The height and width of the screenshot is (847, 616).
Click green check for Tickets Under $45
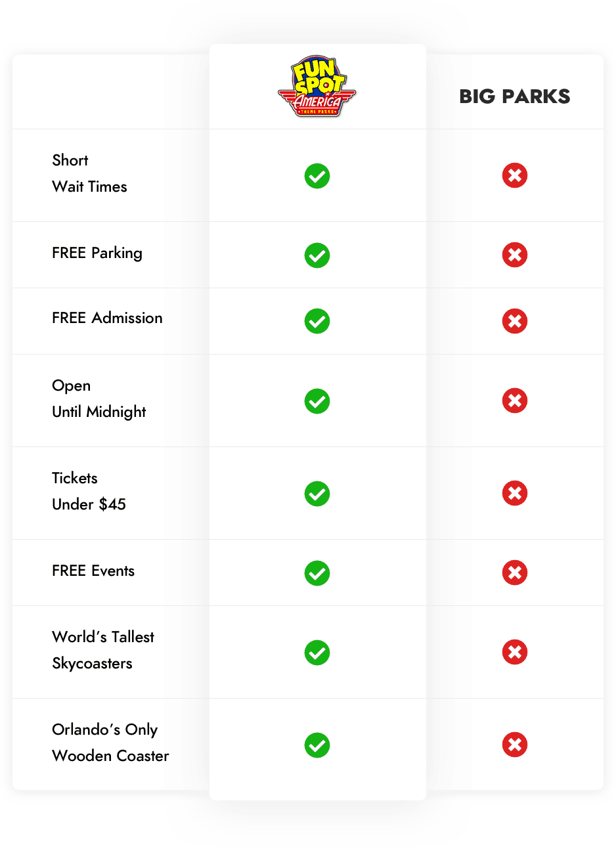pos(317,494)
